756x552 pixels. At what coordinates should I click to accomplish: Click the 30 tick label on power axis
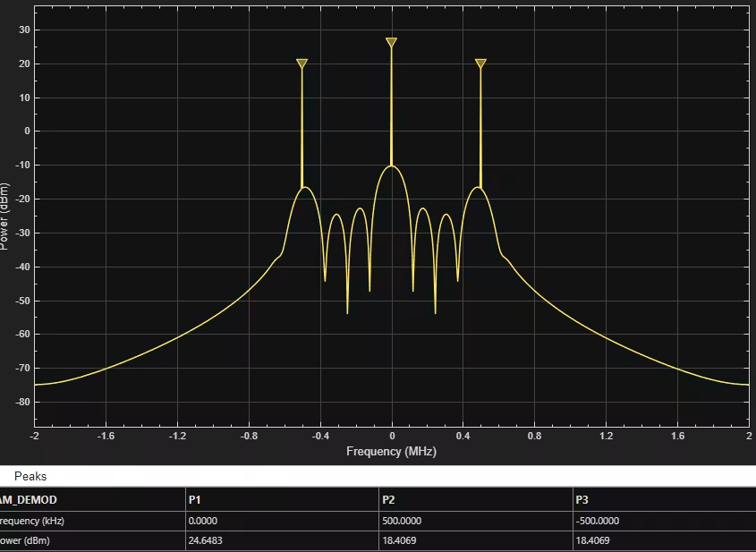24,30
